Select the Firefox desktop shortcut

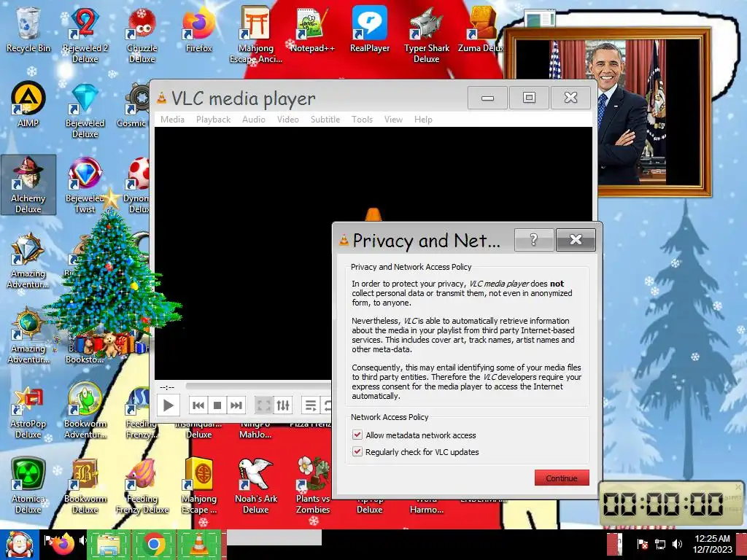[198, 29]
